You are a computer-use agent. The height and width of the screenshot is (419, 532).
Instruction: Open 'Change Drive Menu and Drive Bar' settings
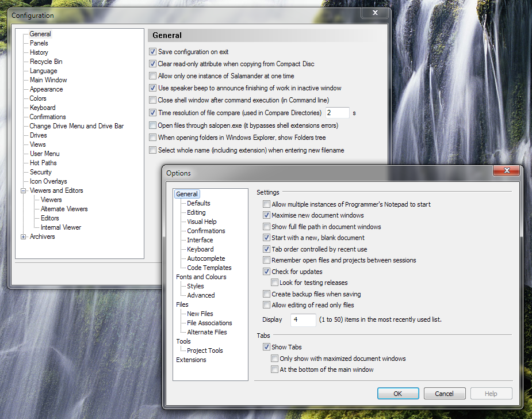coord(76,126)
